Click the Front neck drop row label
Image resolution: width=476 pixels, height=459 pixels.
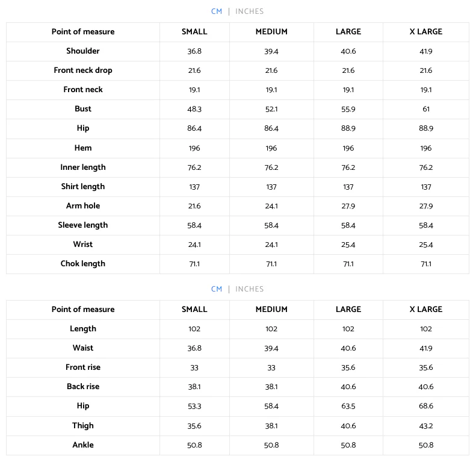coord(83,70)
